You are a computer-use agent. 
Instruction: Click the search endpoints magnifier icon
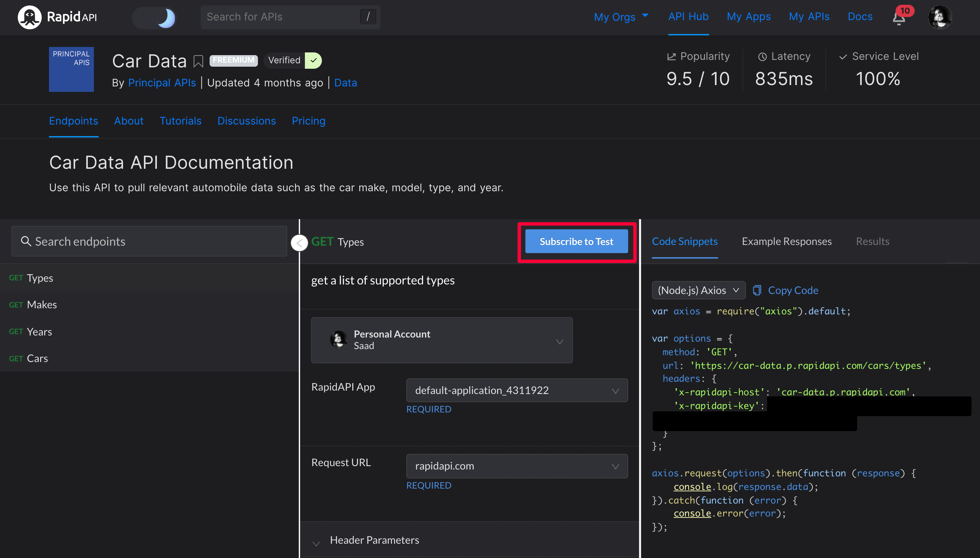click(x=26, y=241)
